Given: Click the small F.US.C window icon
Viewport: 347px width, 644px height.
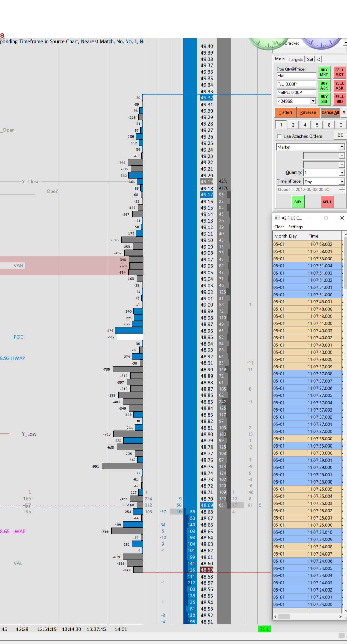Looking at the screenshot, I should coord(277,218).
